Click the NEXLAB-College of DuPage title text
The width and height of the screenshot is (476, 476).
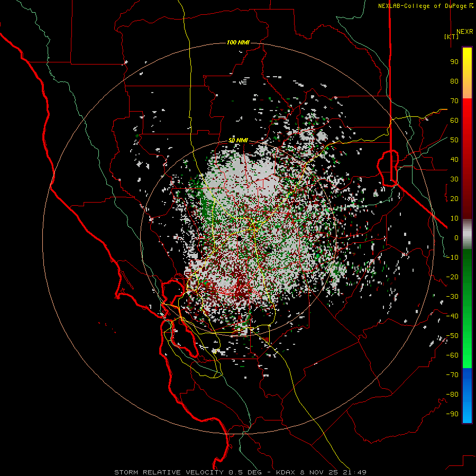point(426,6)
